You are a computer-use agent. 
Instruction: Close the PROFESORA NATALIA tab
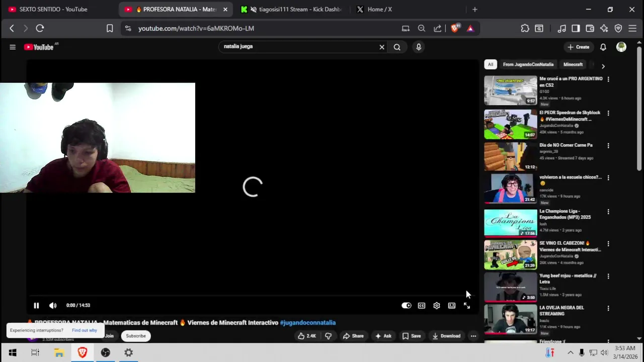tap(225, 9)
